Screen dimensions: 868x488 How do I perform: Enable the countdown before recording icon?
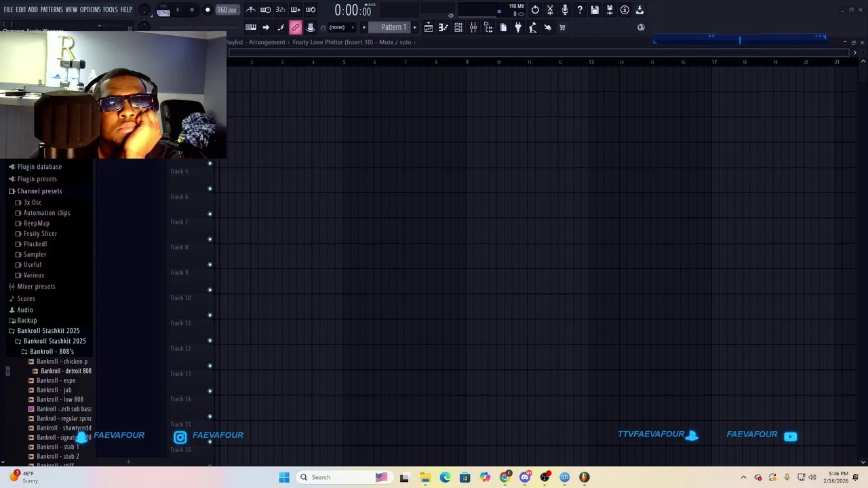tap(280, 9)
